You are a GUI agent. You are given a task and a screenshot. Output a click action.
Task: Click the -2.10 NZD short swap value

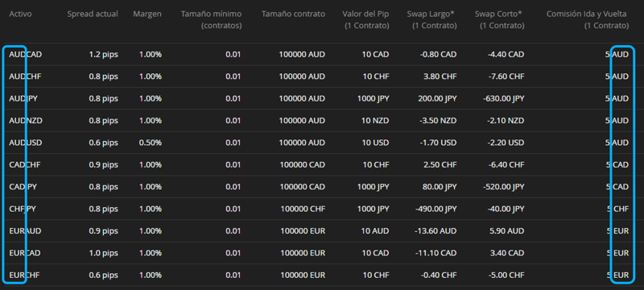pyautogui.click(x=506, y=121)
